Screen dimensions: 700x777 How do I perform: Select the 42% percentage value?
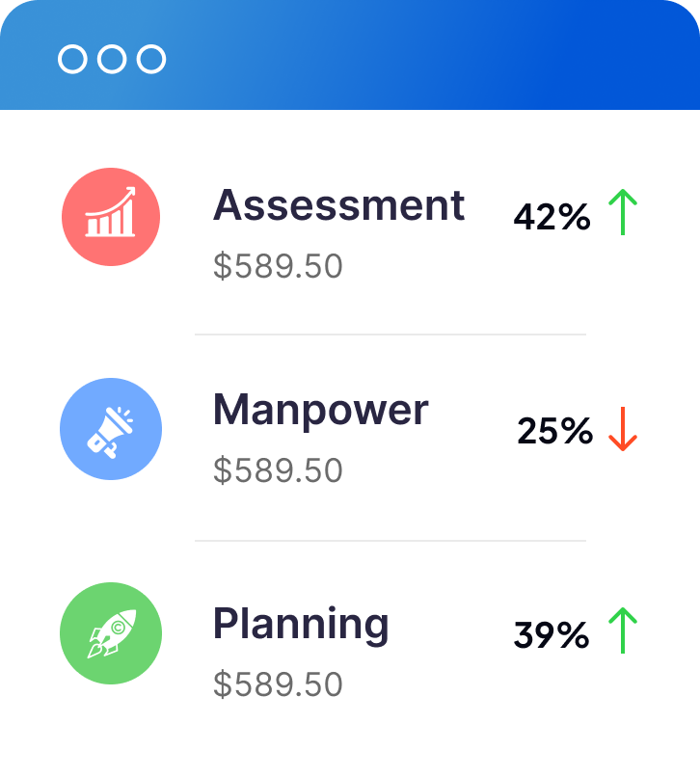[552, 218]
